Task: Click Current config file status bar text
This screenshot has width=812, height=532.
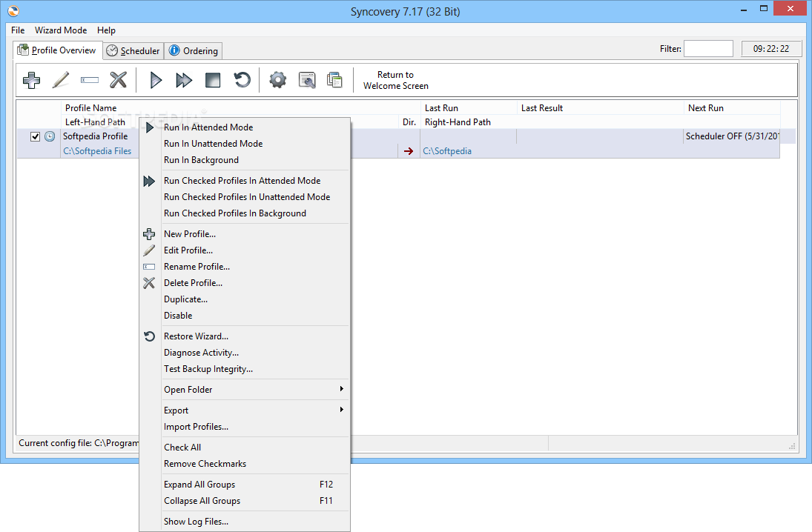Action: (79, 443)
